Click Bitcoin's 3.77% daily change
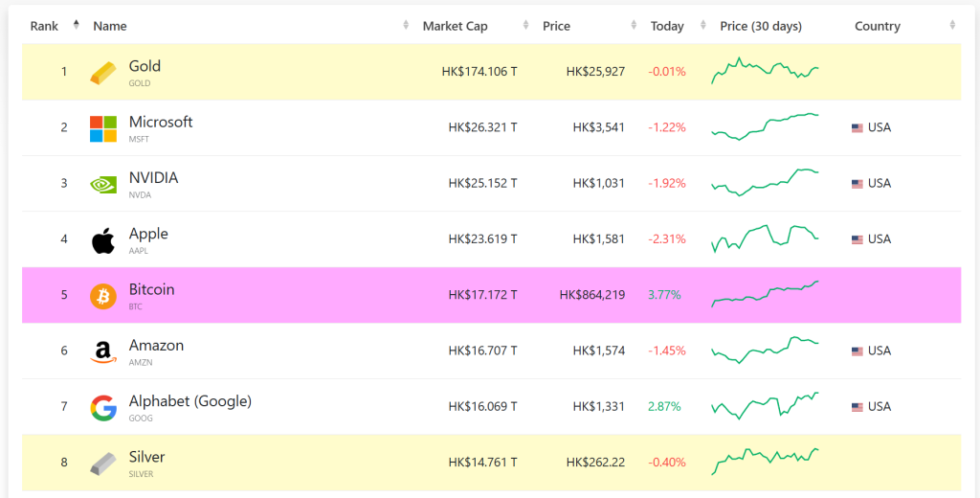Viewport: 980px width, 498px height. pos(664,295)
